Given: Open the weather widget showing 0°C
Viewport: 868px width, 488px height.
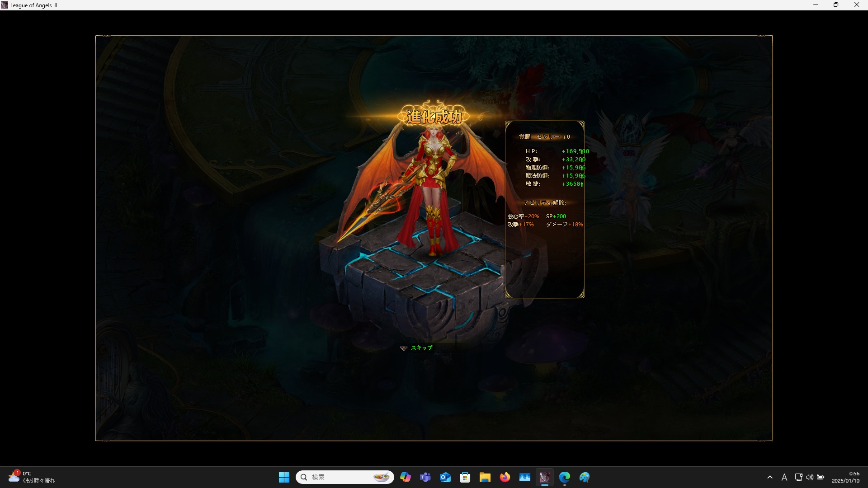Looking at the screenshot, I should pyautogui.click(x=32, y=477).
